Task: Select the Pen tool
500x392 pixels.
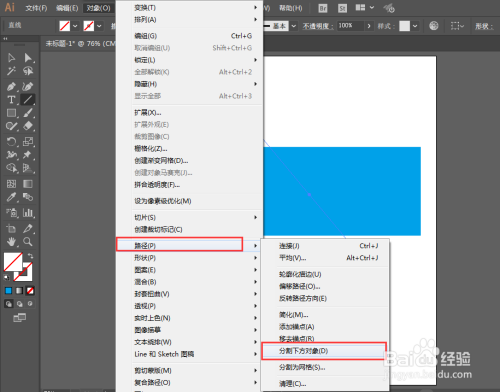Action: pos(12,86)
